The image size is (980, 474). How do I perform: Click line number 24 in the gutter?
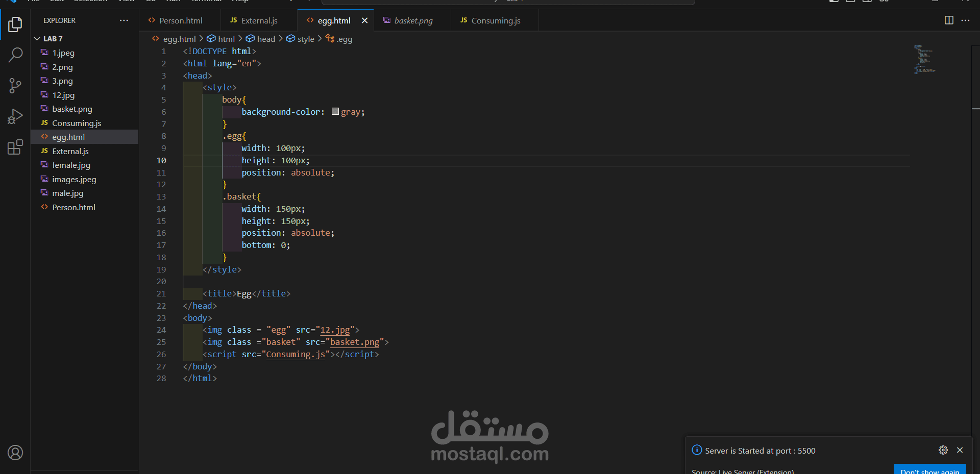(x=161, y=330)
